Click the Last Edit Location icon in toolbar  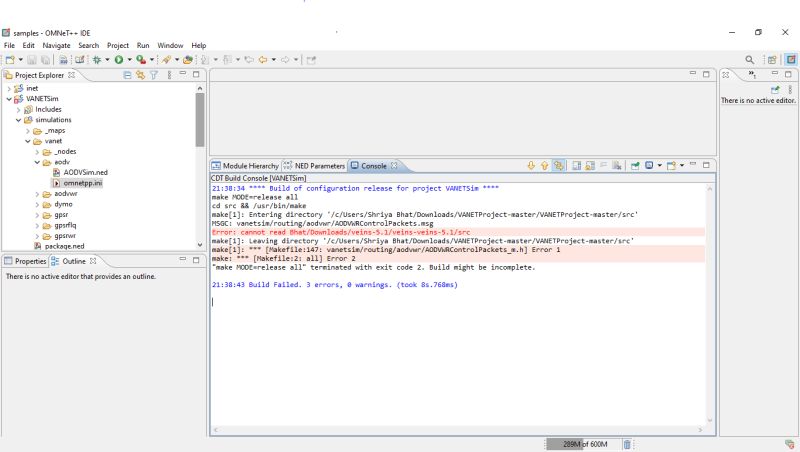(x=249, y=60)
